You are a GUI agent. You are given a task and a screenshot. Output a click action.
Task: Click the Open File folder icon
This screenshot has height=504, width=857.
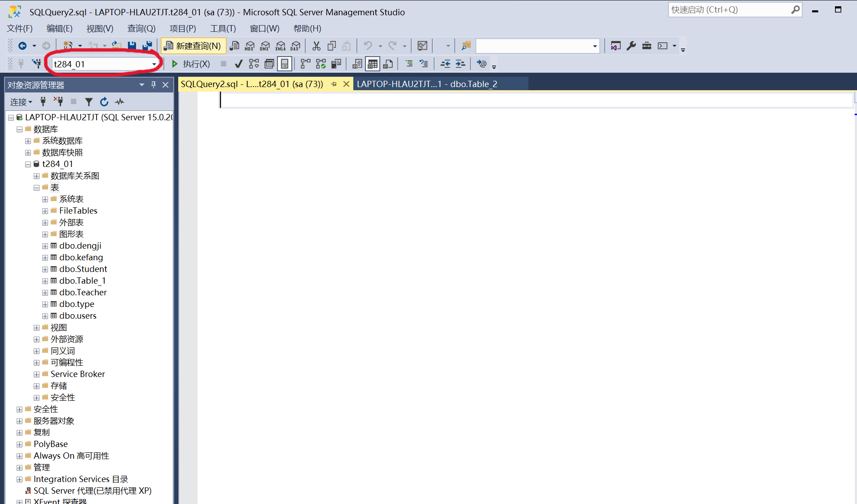[116, 46]
